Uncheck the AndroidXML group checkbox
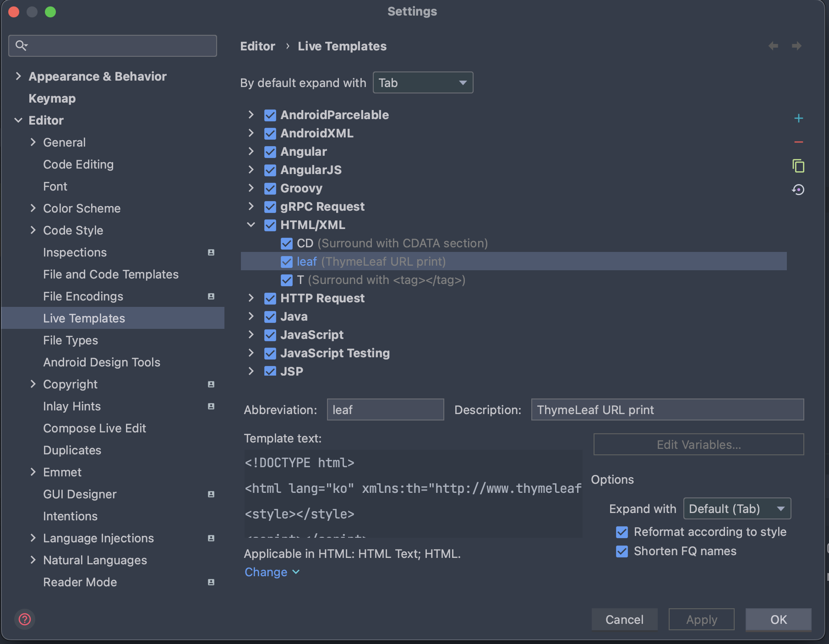The image size is (829, 644). pos(270,133)
